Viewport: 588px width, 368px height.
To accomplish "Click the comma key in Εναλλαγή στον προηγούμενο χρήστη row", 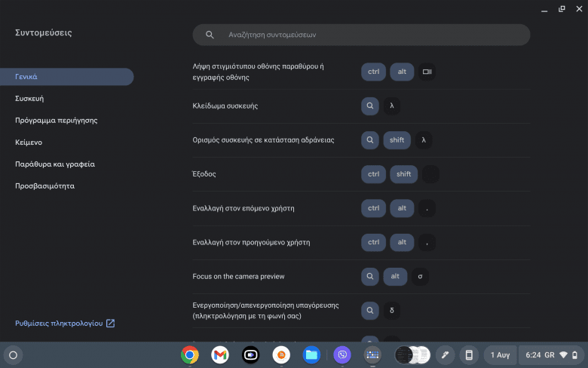I will pyautogui.click(x=427, y=242).
